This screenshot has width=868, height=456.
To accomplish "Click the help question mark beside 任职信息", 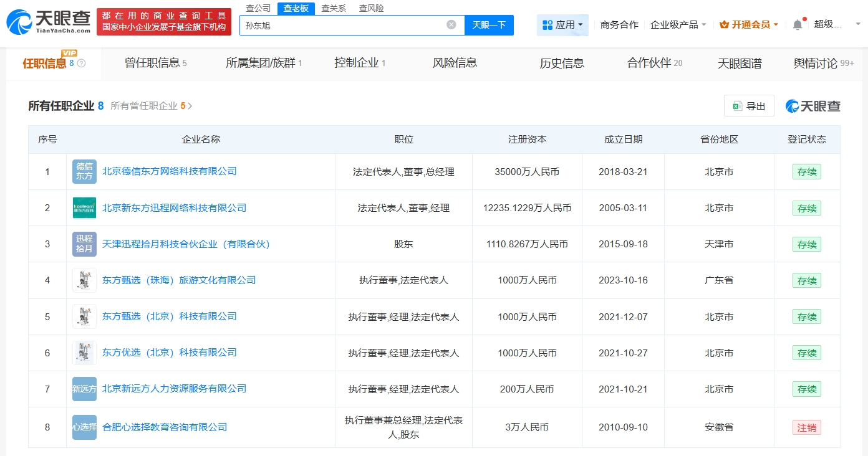I will coord(81,64).
